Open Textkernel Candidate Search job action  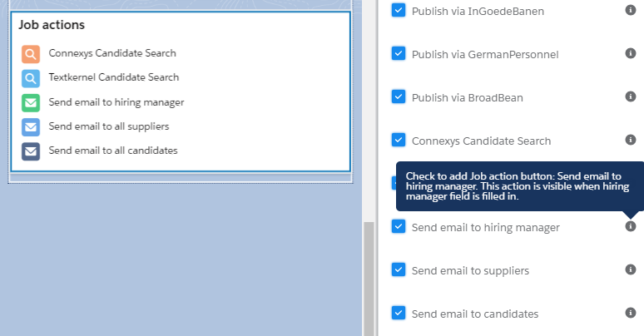coord(114,77)
